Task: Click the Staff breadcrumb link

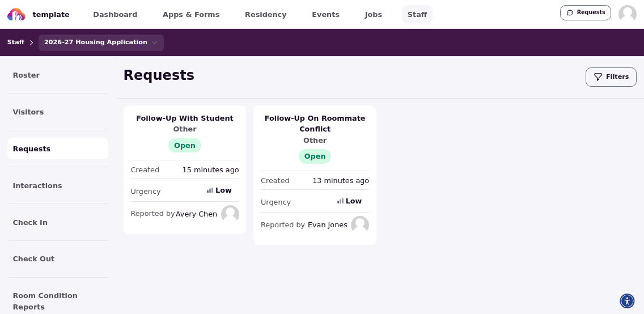Action: click(16, 43)
